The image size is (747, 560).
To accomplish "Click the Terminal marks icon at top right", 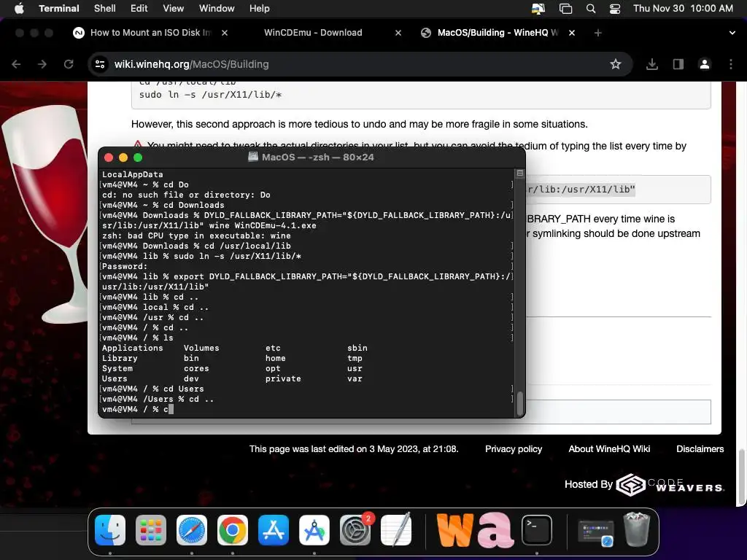I will click(519, 174).
